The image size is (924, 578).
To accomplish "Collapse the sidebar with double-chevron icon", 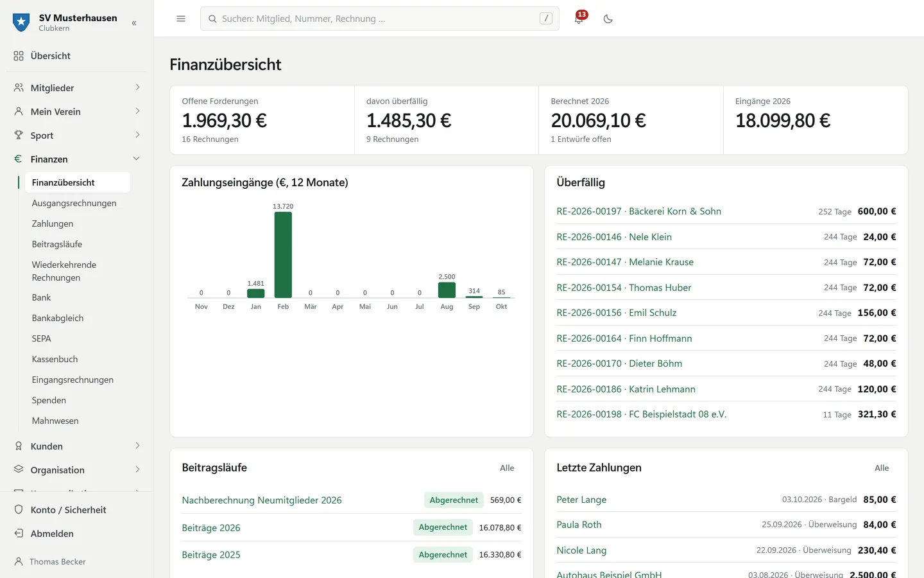I will 134,23.
